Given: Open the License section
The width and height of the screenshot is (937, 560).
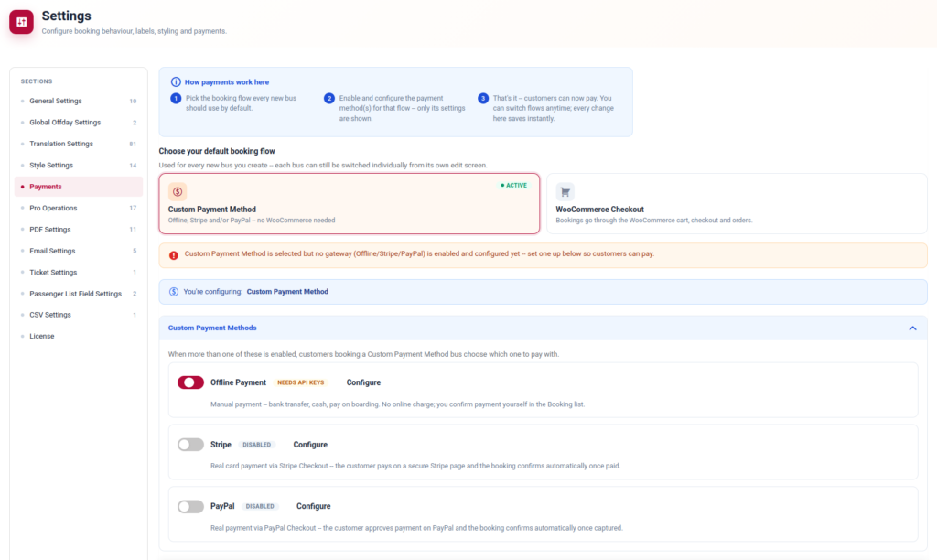Looking at the screenshot, I should click(x=79, y=337).
